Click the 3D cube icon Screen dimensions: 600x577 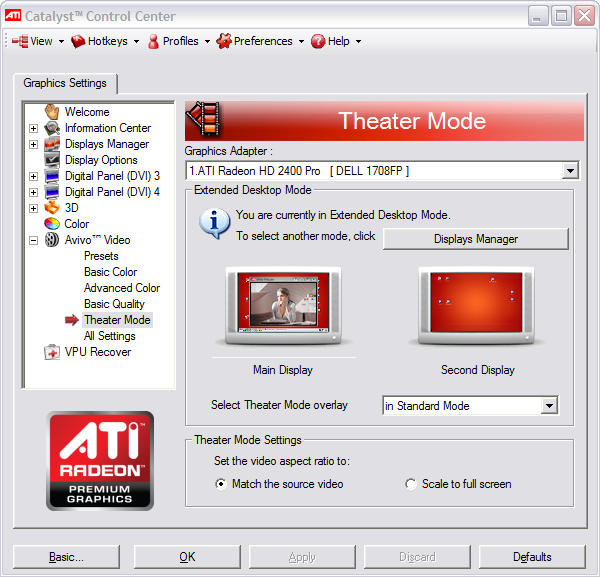(x=52, y=208)
